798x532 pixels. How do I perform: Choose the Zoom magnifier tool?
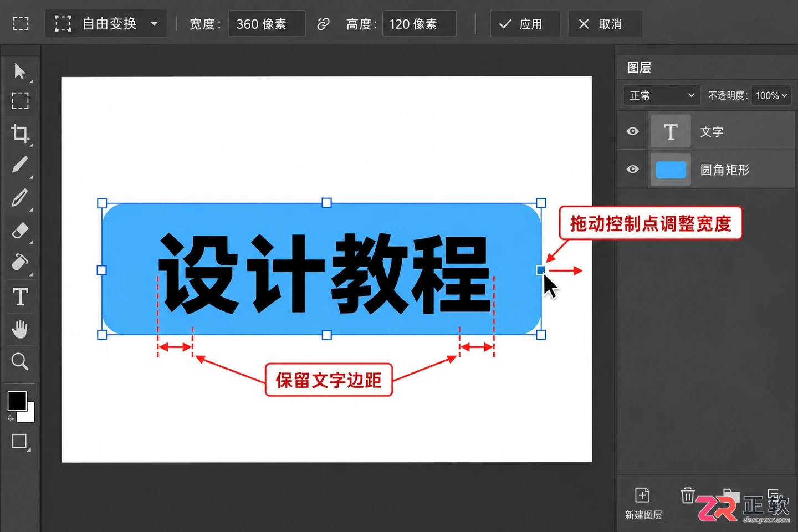click(20, 361)
